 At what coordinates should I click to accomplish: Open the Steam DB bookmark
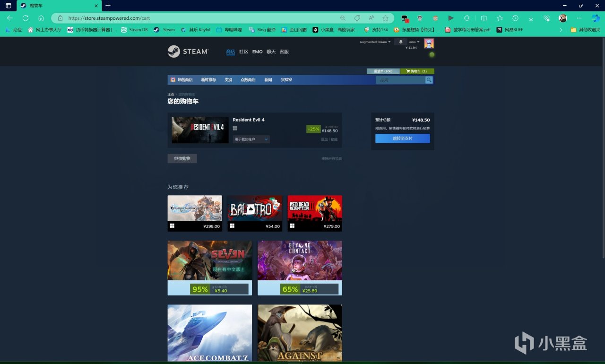pos(134,30)
